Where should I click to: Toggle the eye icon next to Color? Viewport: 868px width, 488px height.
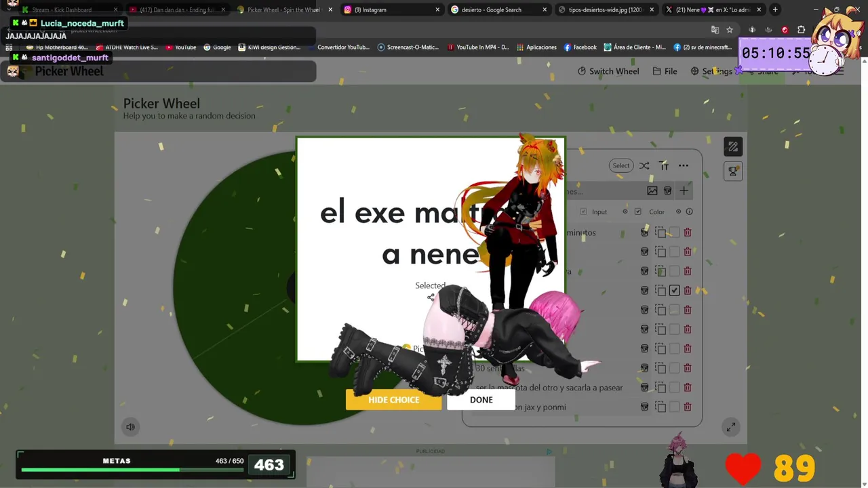tap(678, 211)
